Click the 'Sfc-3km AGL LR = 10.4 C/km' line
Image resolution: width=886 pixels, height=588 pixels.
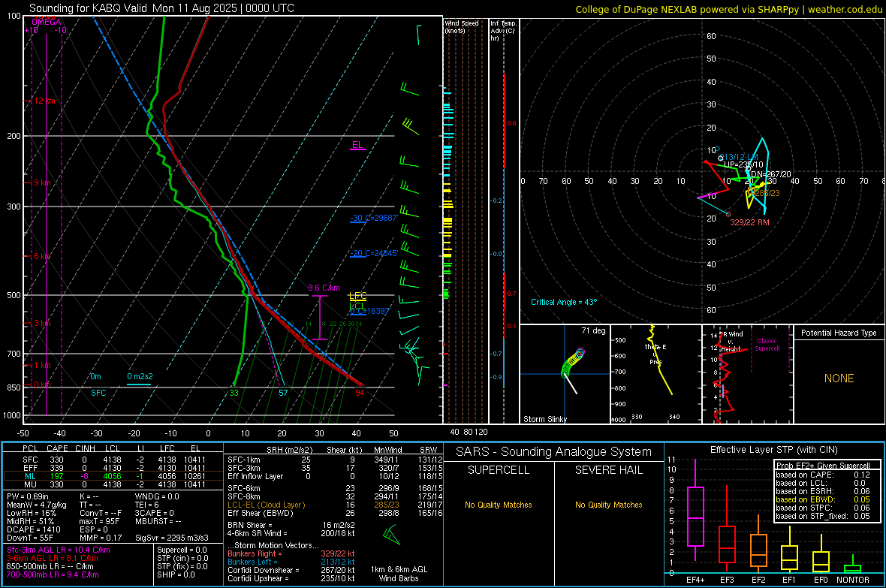[x=59, y=550]
